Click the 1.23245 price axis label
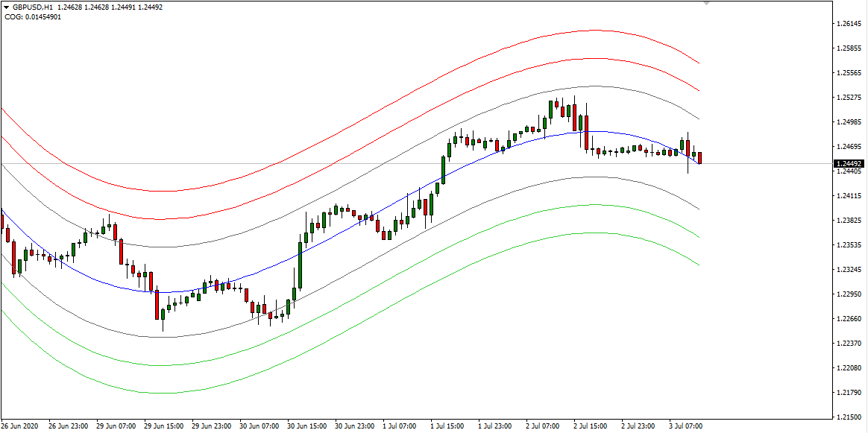This screenshot has height=433, width=868. (x=849, y=270)
